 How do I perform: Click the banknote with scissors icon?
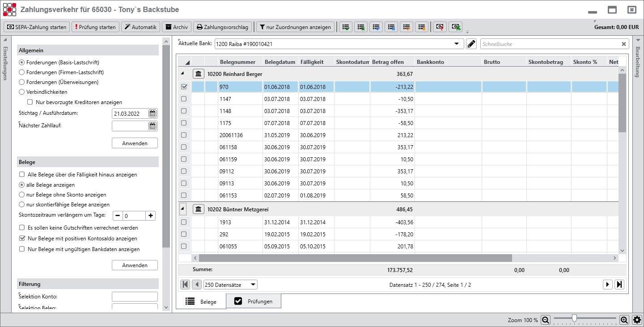(x=455, y=27)
